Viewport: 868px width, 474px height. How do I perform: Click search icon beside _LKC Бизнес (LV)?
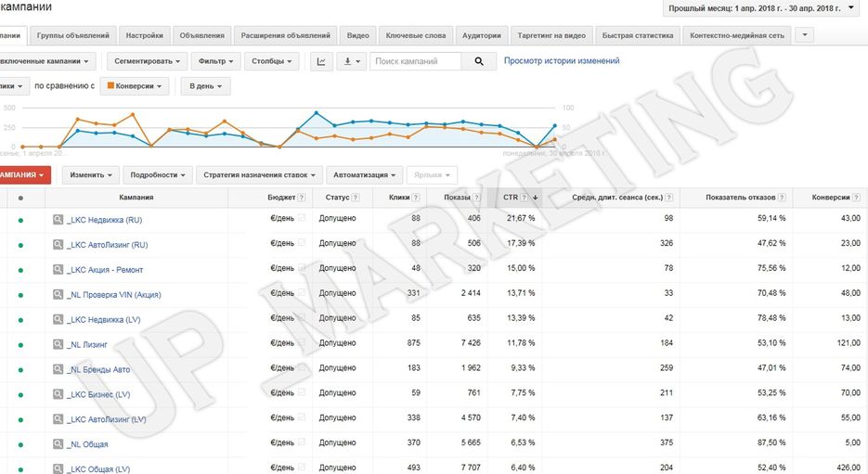(58, 394)
